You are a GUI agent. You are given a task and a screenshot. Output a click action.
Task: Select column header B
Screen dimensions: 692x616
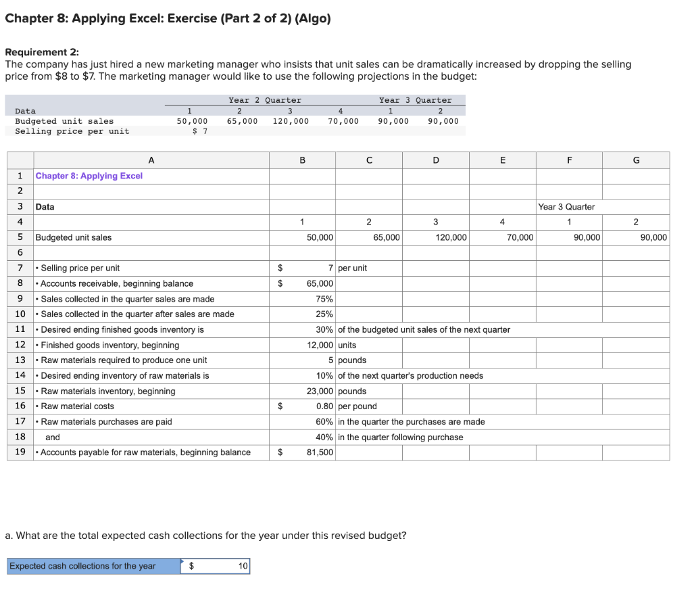[x=302, y=160]
